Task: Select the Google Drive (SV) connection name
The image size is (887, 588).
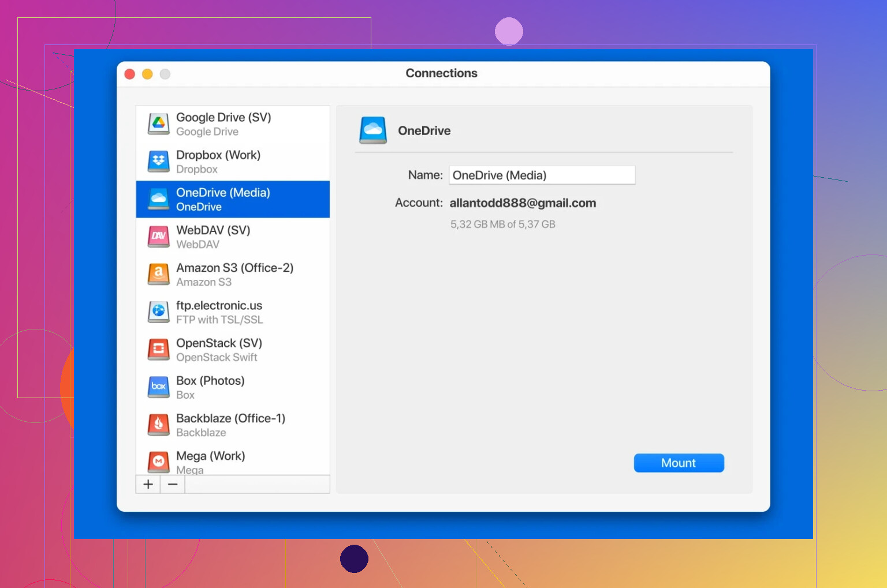Action: [x=223, y=117]
